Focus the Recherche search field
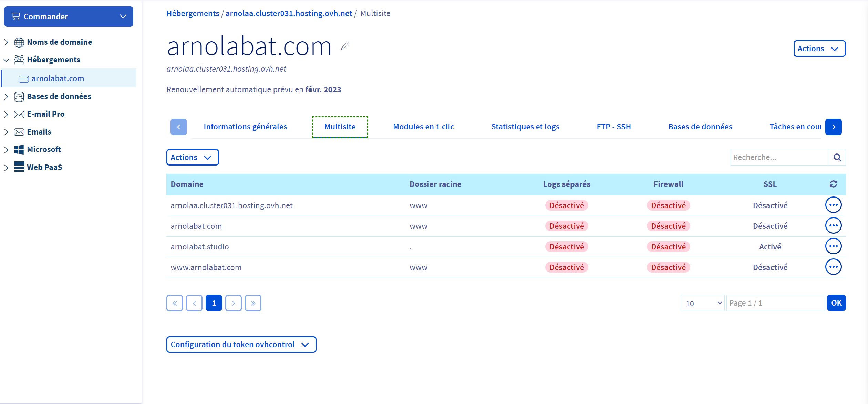868x404 pixels. coord(779,157)
